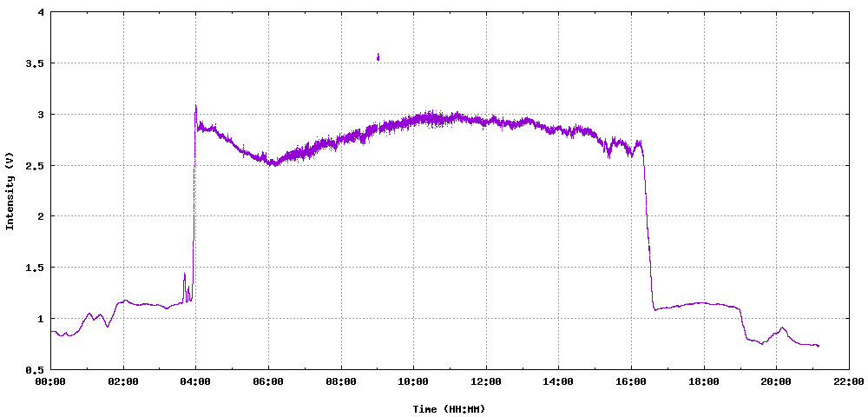868x417 pixels.
Task: Click the '3.5' intensity axis label
Action: click(36, 63)
